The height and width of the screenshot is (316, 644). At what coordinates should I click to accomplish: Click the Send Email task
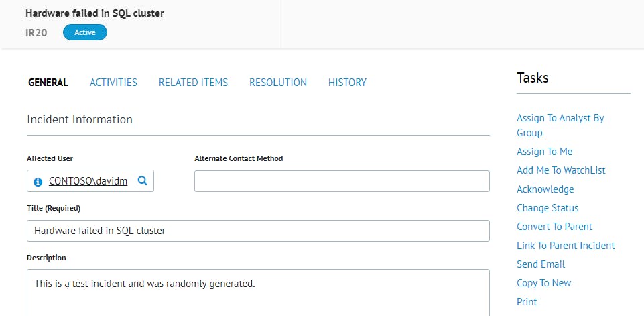(541, 264)
